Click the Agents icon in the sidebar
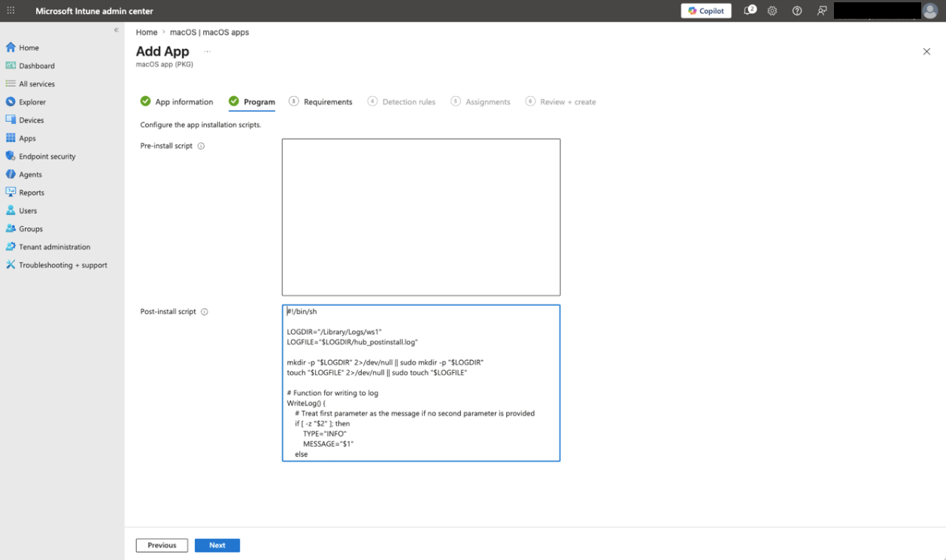Viewport: 946px width, 560px height. pos(11,174)
